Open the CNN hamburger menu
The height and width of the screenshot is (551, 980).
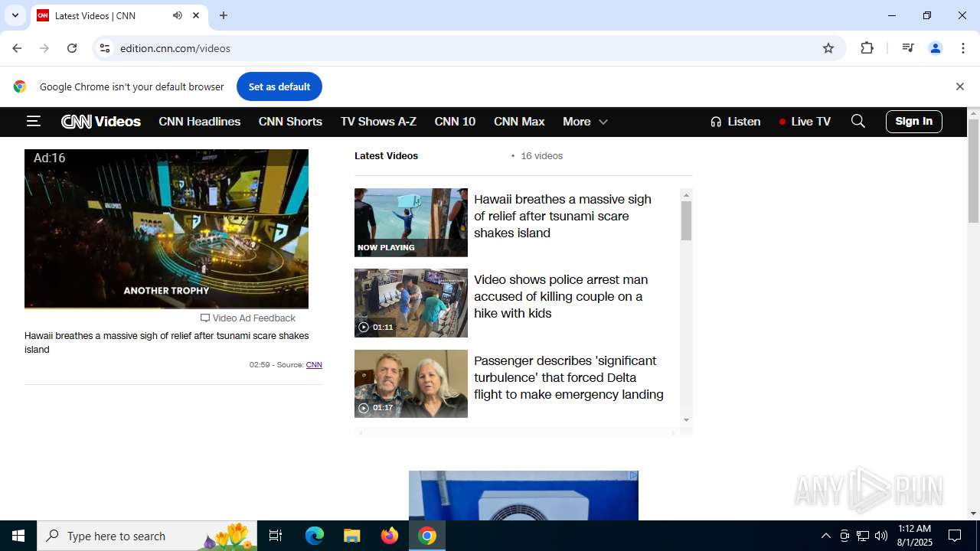[x=33, y=121]
